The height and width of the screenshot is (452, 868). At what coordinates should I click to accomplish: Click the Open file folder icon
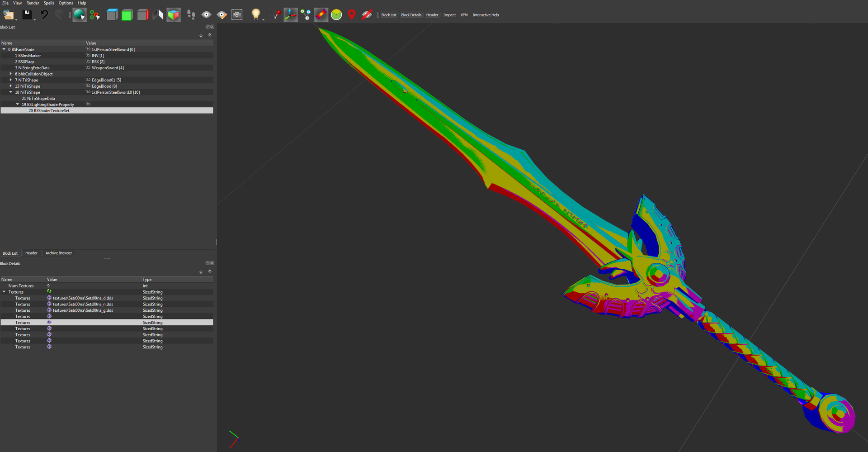(8, 15)
